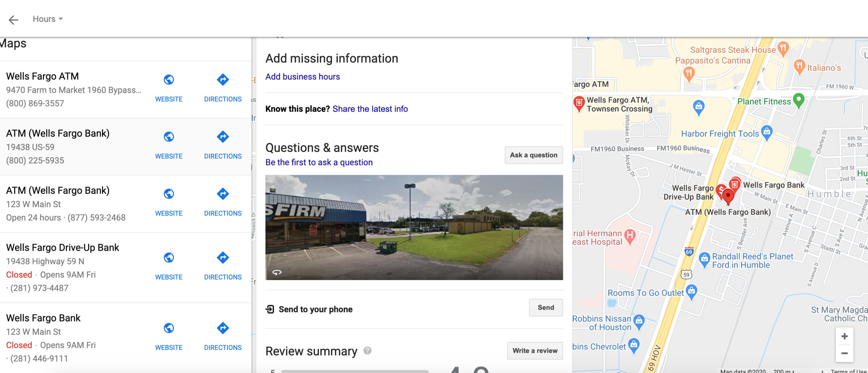Image resolution: width=868 pixels, height=373 pixels.
Task: Click the Wells Fargo Bank map pin
Action: point(734,184)
